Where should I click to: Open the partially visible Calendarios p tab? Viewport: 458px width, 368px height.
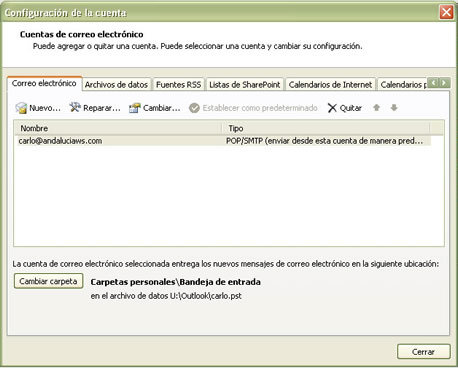coord(403,85)
